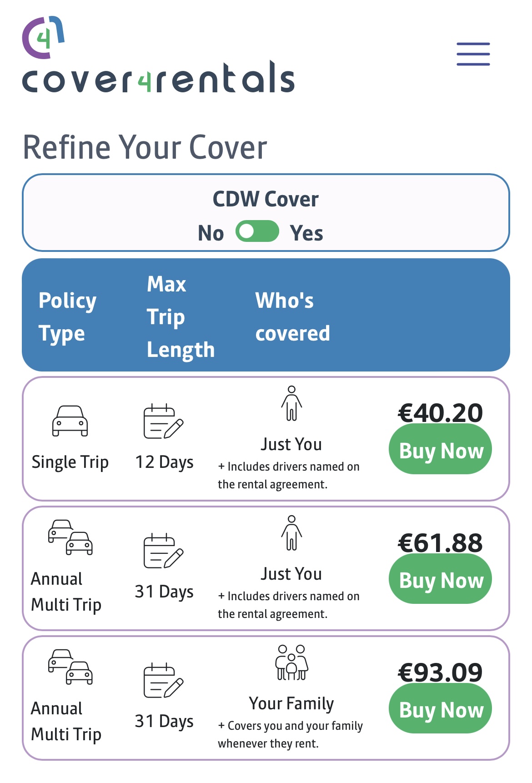The height and width of the screenshot is (783, 532).
Task: Click the family icon above Your Family
Action: 291,663
